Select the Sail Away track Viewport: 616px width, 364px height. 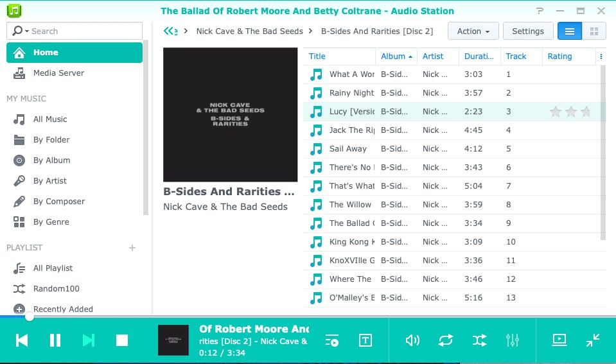pos(452,149)
